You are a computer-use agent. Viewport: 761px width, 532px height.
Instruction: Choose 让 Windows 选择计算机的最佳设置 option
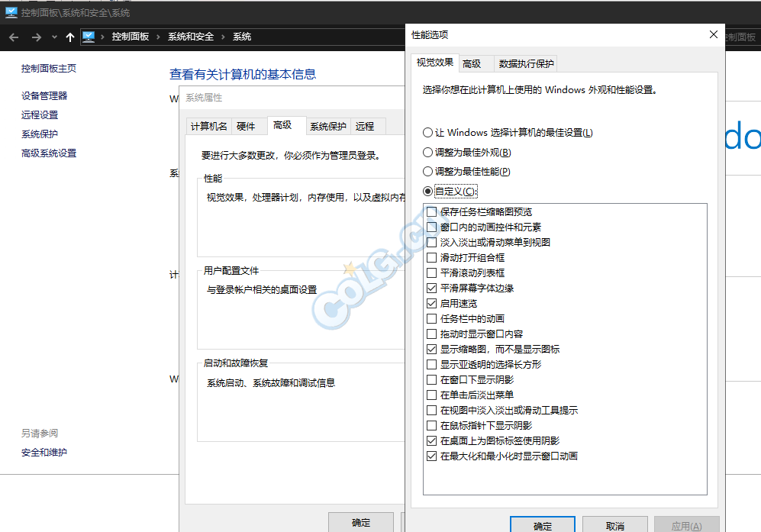(428, 132)
